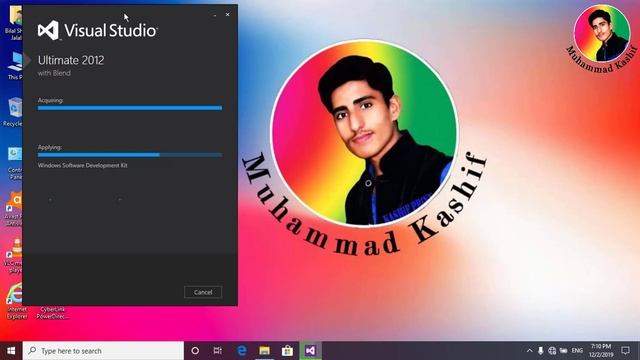
Task: Open Task View on the taskbar
Action: coord(218,351)
